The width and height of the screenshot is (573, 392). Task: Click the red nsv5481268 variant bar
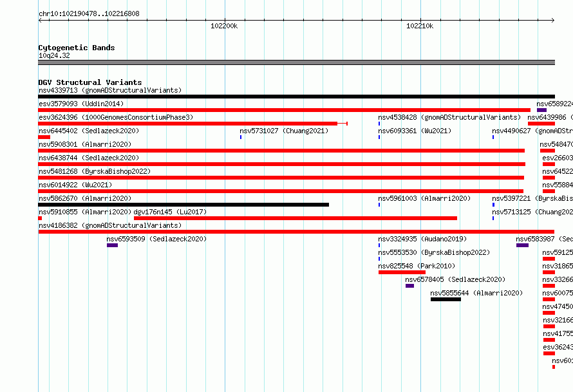tap(281, 178)
